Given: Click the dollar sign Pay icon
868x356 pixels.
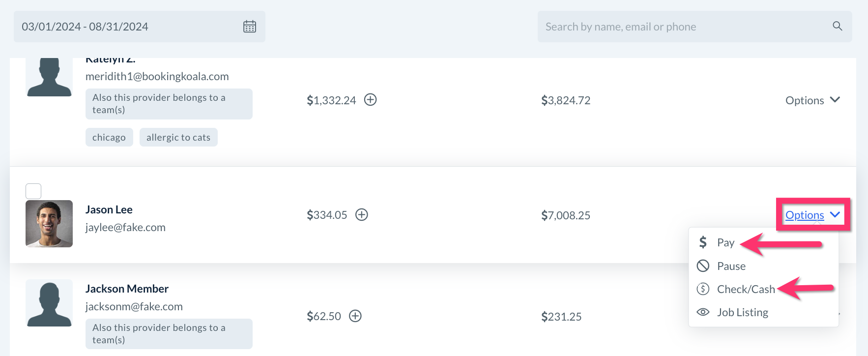Looking at the screenshot, I should [703, 242].
